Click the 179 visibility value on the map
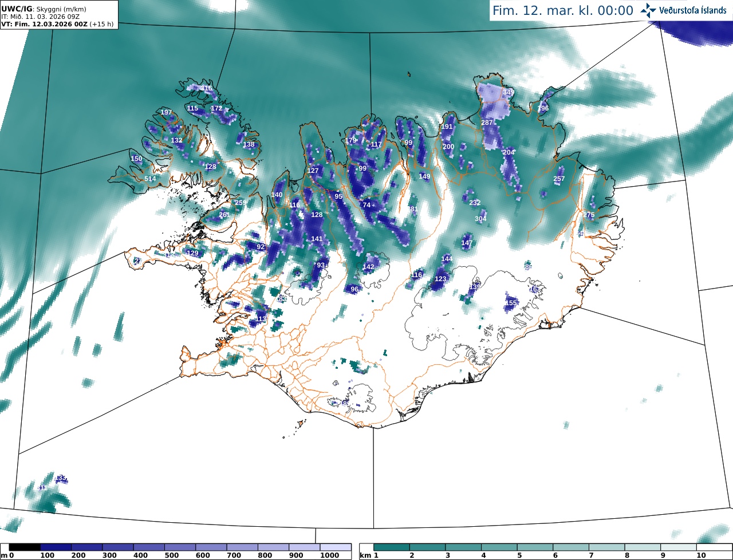Viewport: 733px width, 560px height. click(x=350, y=140)
